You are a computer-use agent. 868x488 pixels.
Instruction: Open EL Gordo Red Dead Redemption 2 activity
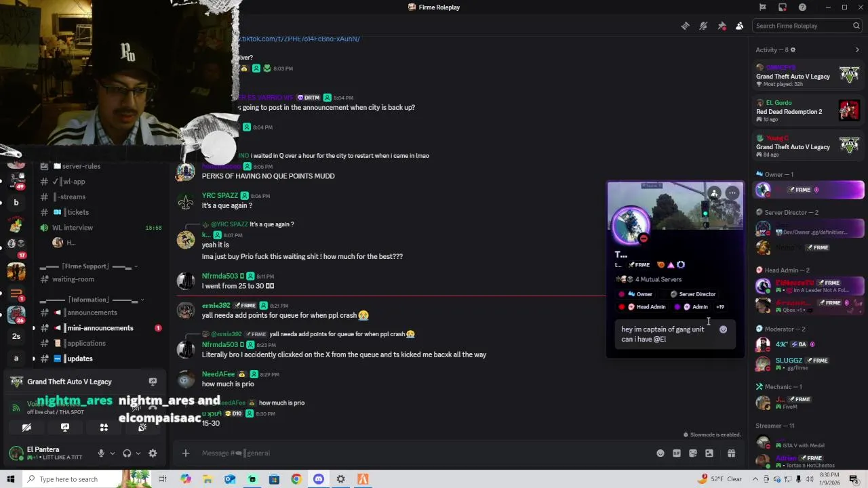[808, 111]
